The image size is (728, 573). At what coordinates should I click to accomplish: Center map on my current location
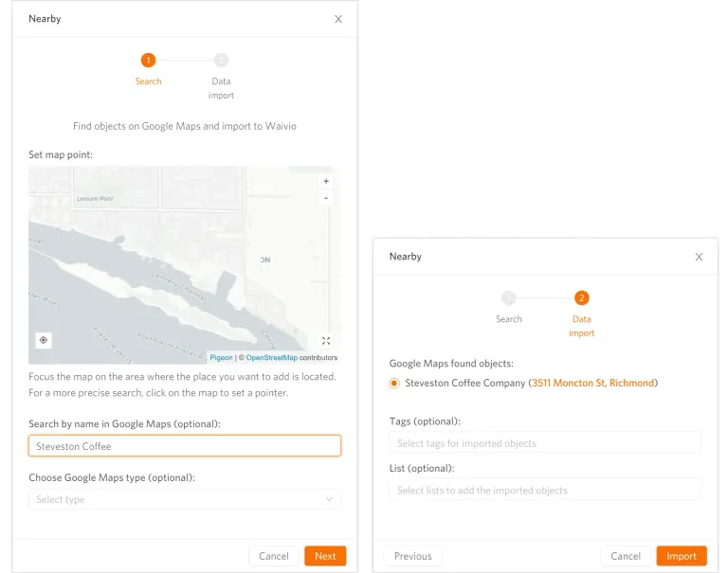click(x=44, y=340)
